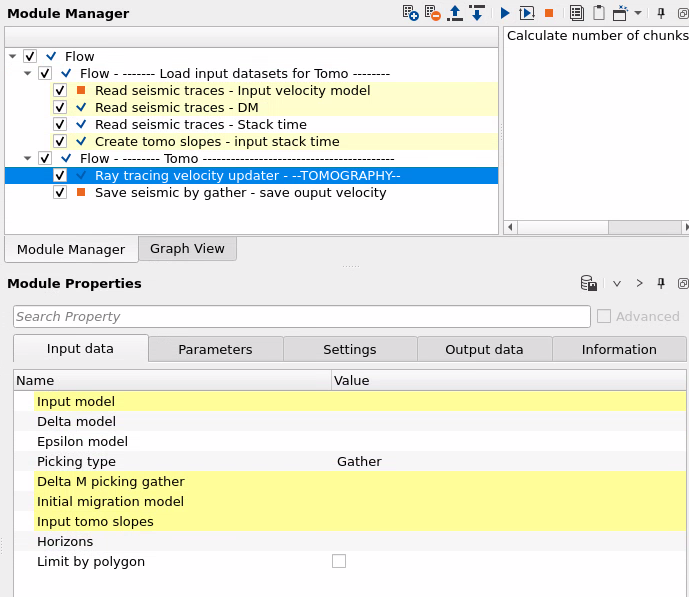Uncheck the Limit by polygon checkbox

pyautogui.click(x=339, y=561)
